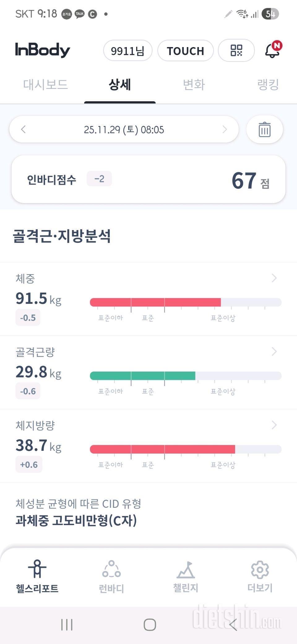Image resolution: width=297 pixels, height=644 pixels.
Task: Open the QR code scanner
Action: click(x=236, y=50)
